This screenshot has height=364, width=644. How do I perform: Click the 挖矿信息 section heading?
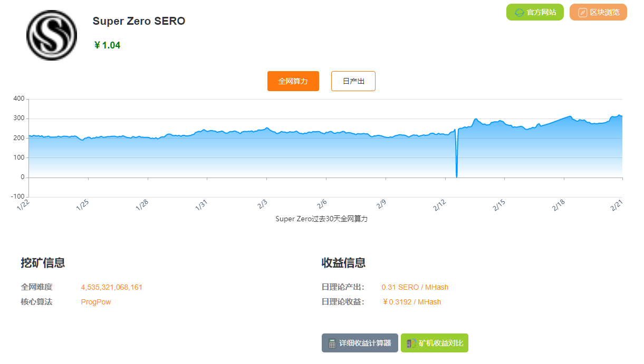(x=43, y=263)
